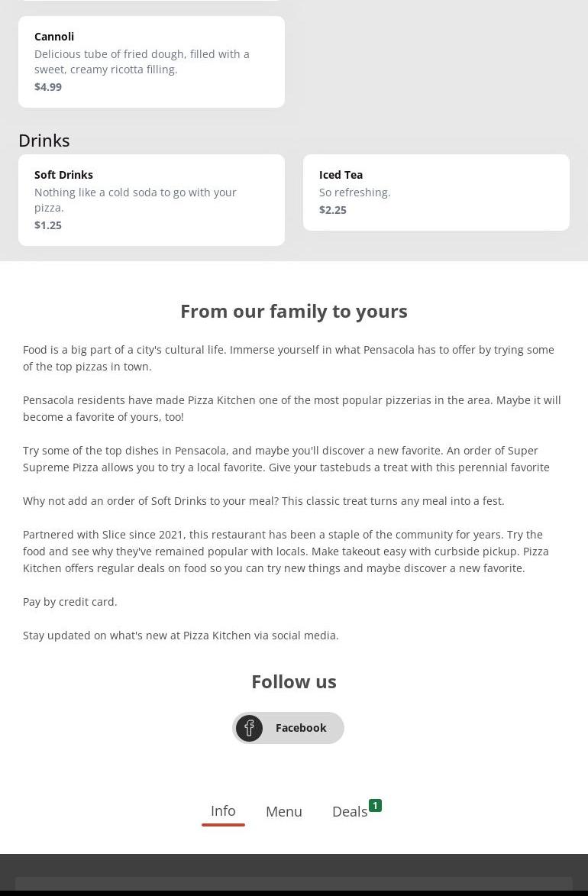Click the "Follow us" heading
This screenshot has width=588, height=896.
click(294, 681)
